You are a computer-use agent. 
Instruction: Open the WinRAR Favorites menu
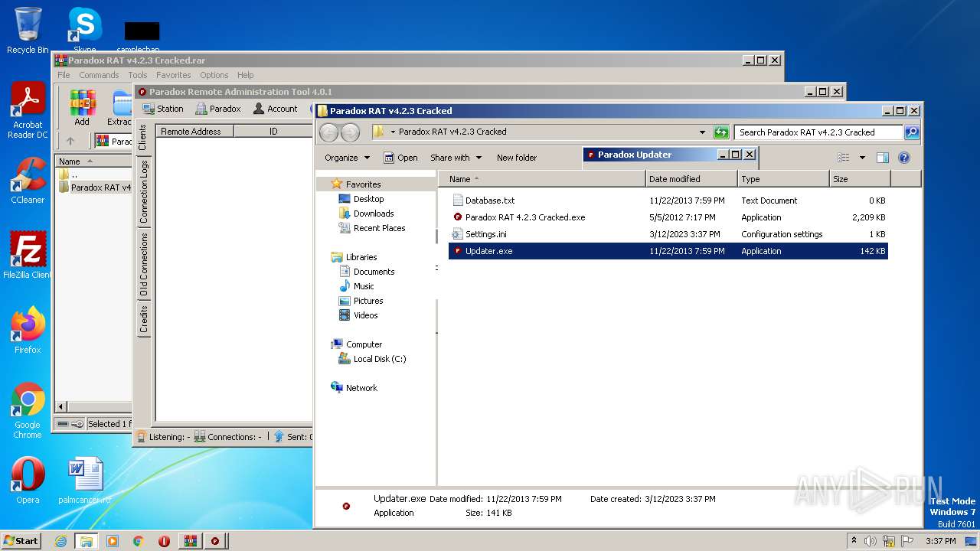coord(174,75)
